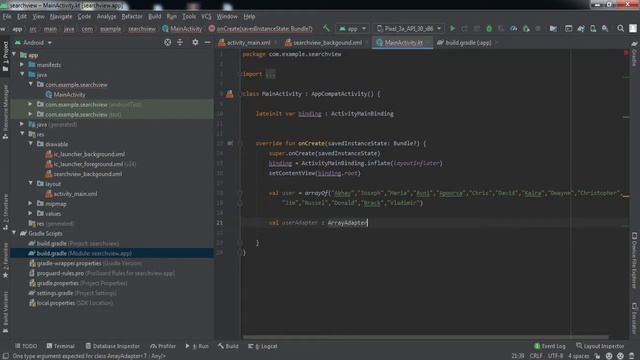Click the gutter icon beside class MainActivity
The width and height of the screenshot is (640, 360).
tap(230, 94)
